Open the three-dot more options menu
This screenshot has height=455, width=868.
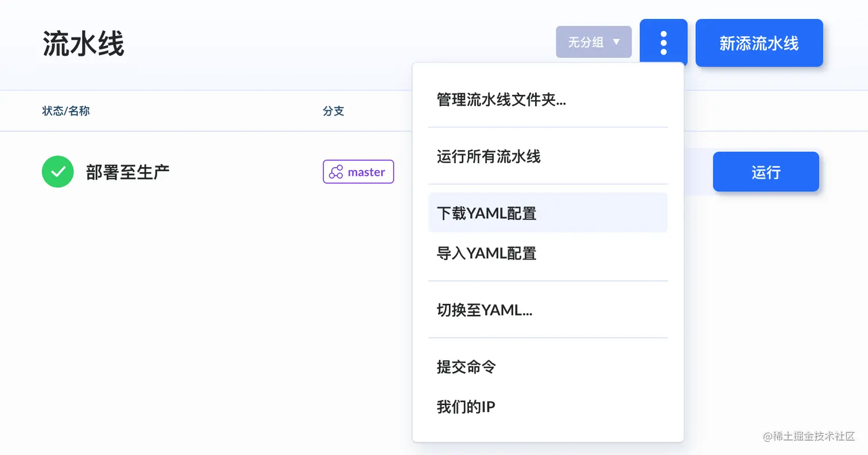(x=664, y=43)
